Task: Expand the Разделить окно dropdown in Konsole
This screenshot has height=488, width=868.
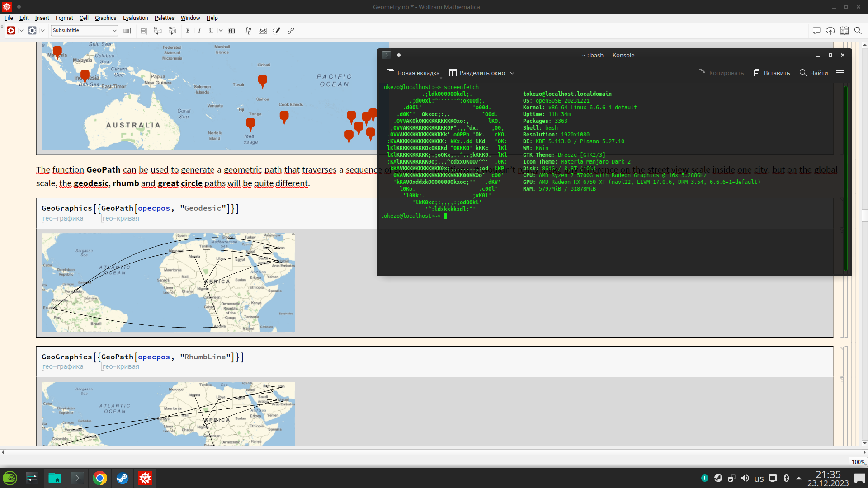Action: 512,73
